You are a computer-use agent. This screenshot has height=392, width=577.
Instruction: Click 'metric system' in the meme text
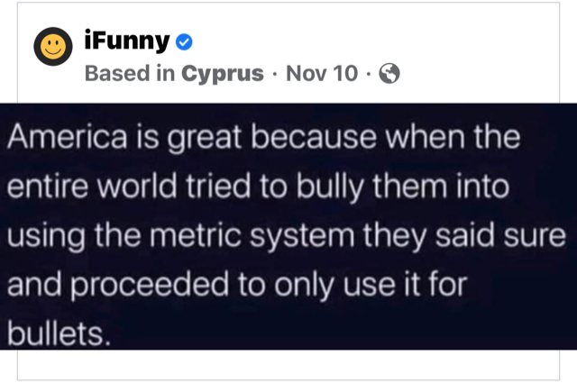252,235
